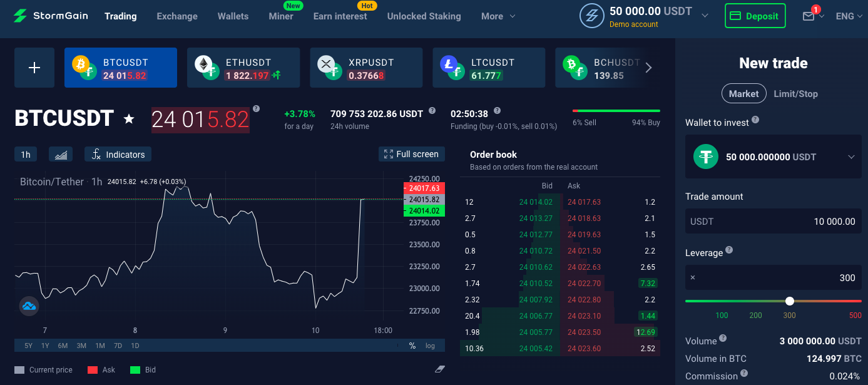Select the Limit/Stop order type
Image resolution: width=868 pixels, height=385 pixels.
(795, 94)
